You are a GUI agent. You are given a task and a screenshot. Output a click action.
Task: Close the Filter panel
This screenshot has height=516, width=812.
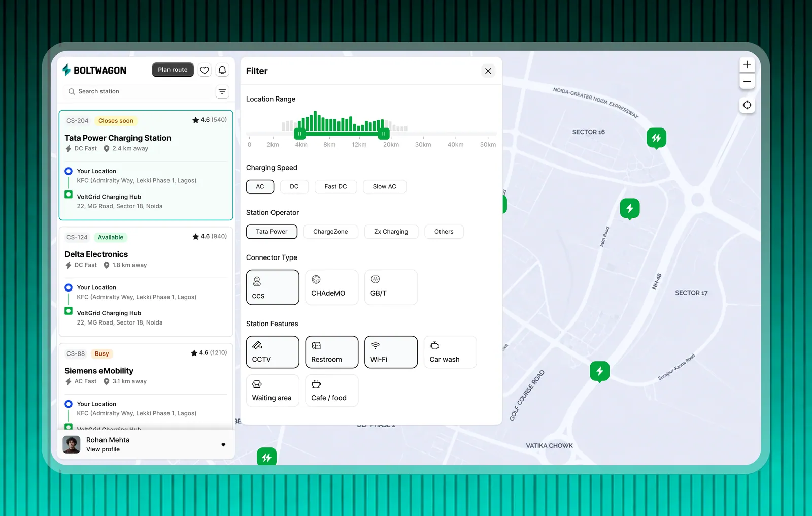[488, 71]
